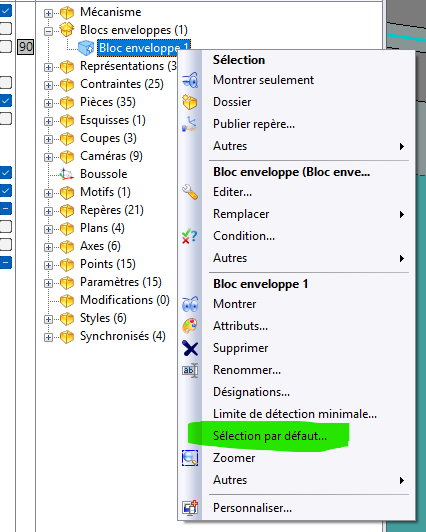Click the folder icon next to Esquisses (1)
The image size is (426, 532).
click(x=67, y=120)
